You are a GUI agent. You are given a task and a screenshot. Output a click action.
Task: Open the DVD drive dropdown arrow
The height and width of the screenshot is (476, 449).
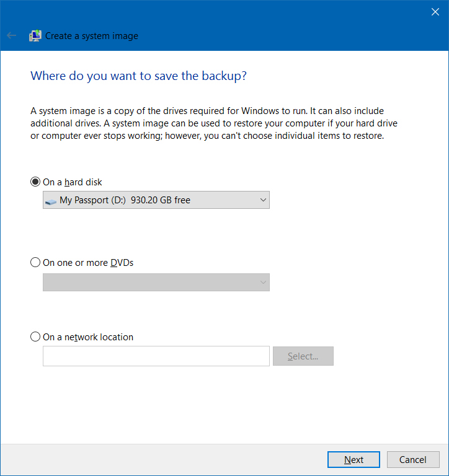click(263, 283)
